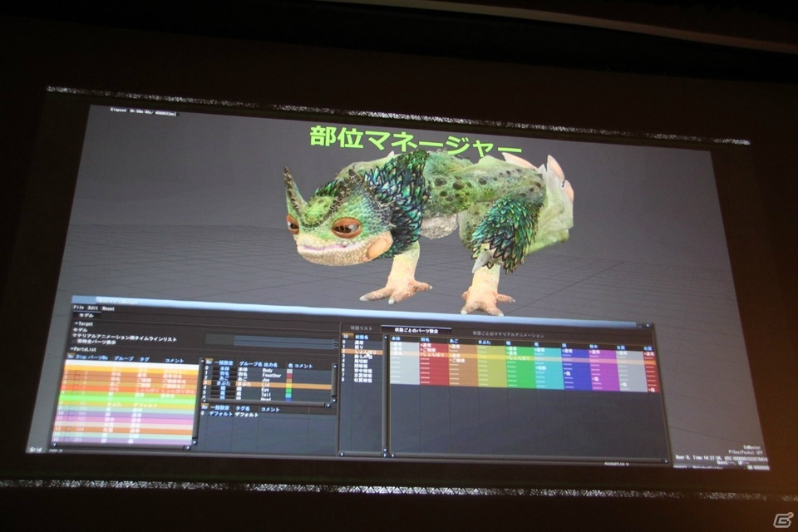
Task: Click the parts list scroll-right arrow
Action: (188, 448)
